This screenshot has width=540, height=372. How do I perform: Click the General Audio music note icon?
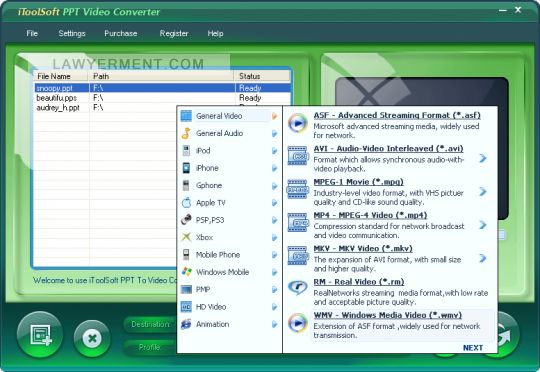186,133
